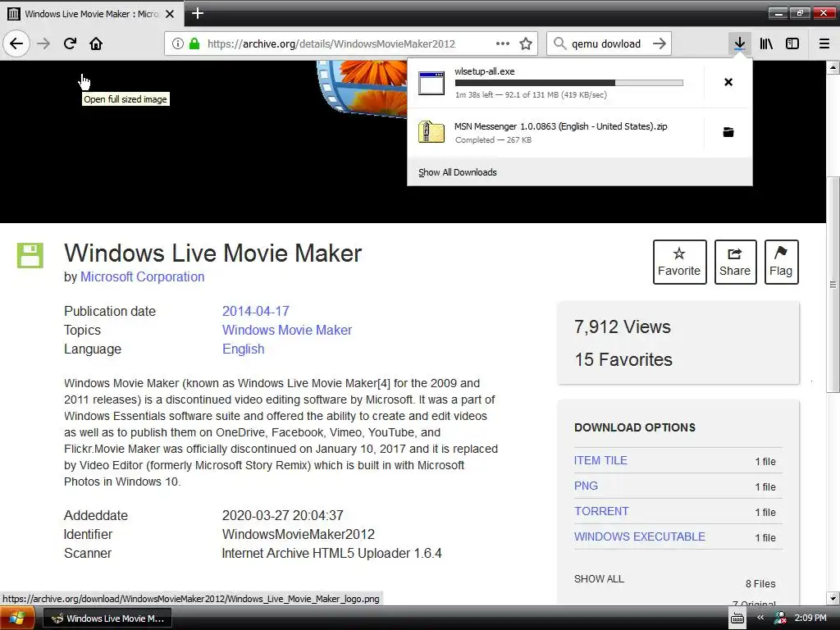
Task: Expand hidden system tray icons
Action: [760, 618]
